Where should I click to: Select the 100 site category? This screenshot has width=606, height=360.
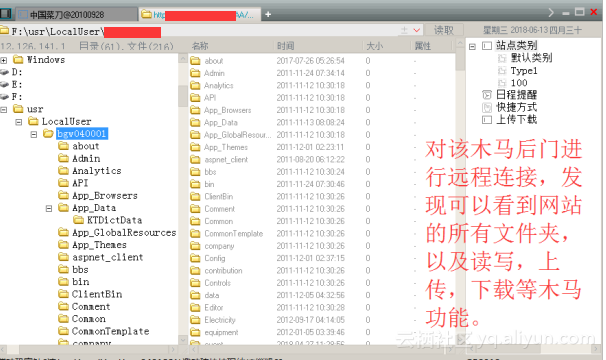point(519,83)
